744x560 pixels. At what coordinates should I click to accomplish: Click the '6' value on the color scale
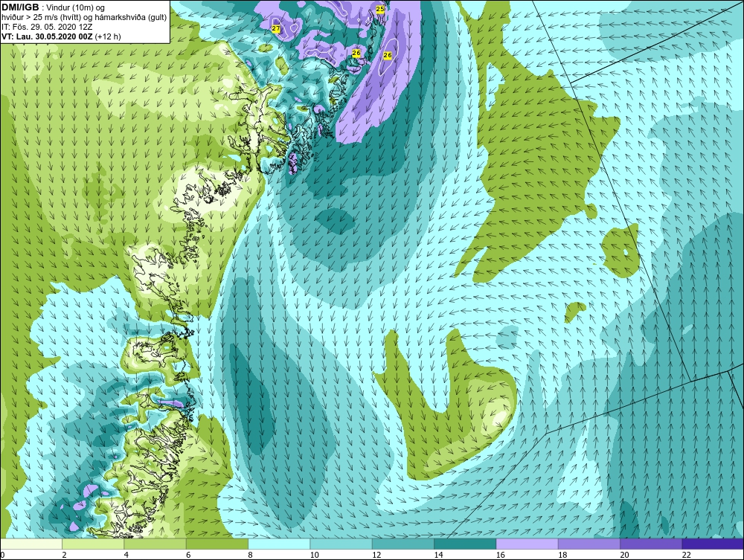coord(188,556)
